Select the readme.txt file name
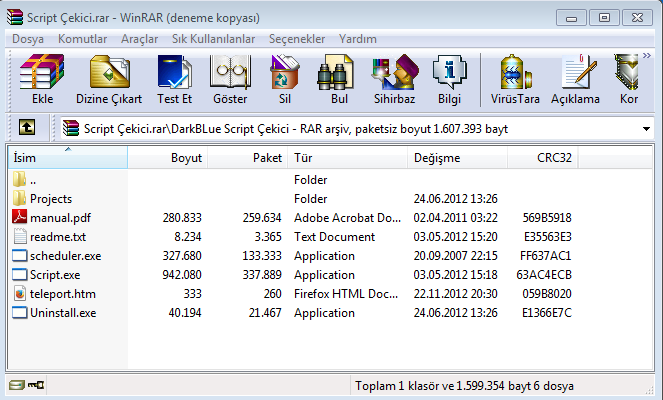The width and height of the screenshot is (663, 400). (58, 237)
